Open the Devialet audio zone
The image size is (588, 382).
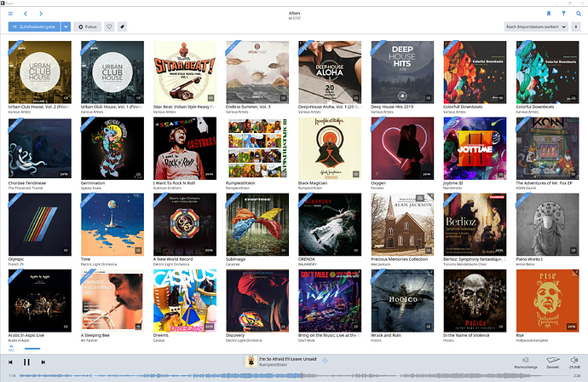click(553, 362)
